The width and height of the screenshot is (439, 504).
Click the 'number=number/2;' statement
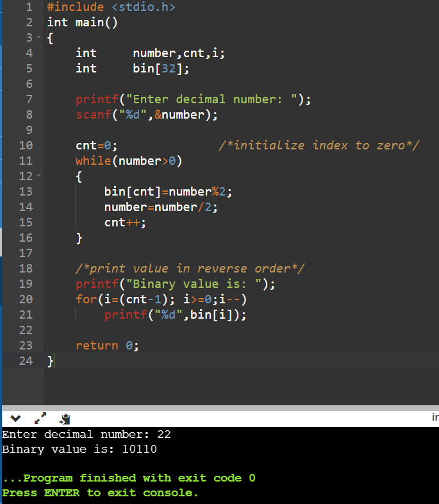point(161,207)
